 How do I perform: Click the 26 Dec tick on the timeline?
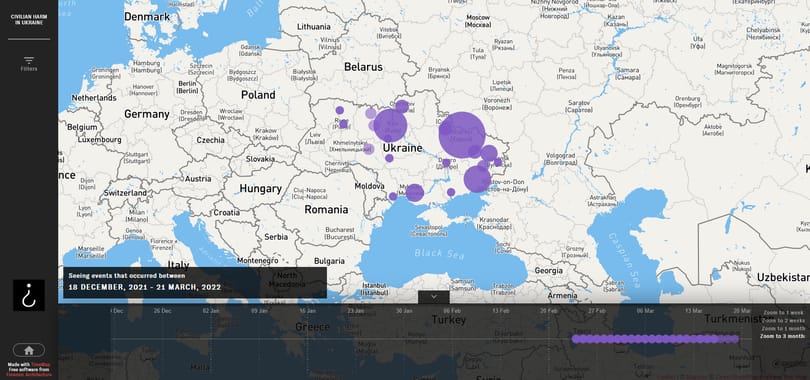click(x=163, y=311)
